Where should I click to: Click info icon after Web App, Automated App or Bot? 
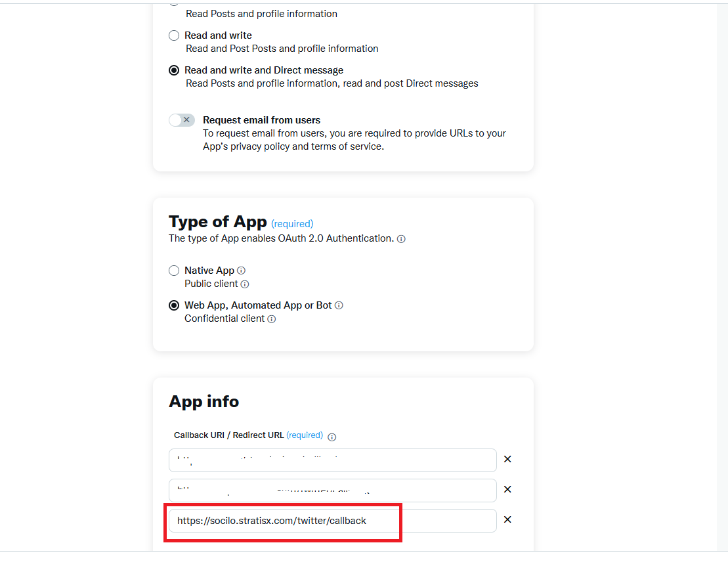pos(339,305)
